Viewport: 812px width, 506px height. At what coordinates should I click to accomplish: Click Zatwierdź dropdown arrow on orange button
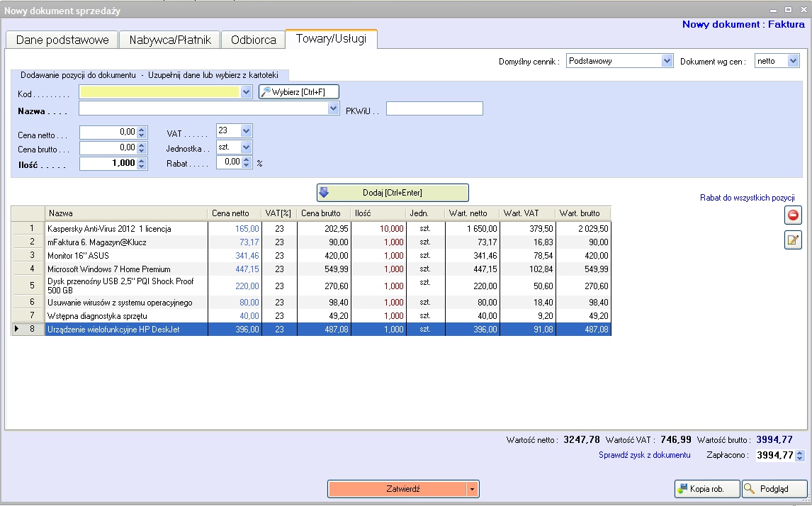(x=472, y=489)
